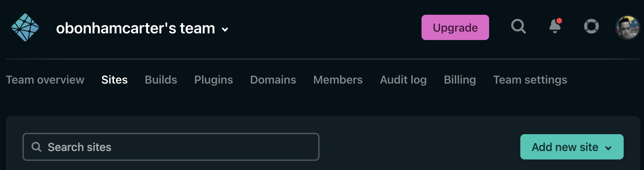Image resolution: width=644 pixels, height=170 pixels.
Task: Open the Plugins tab
Action: [x=213, y=80]
